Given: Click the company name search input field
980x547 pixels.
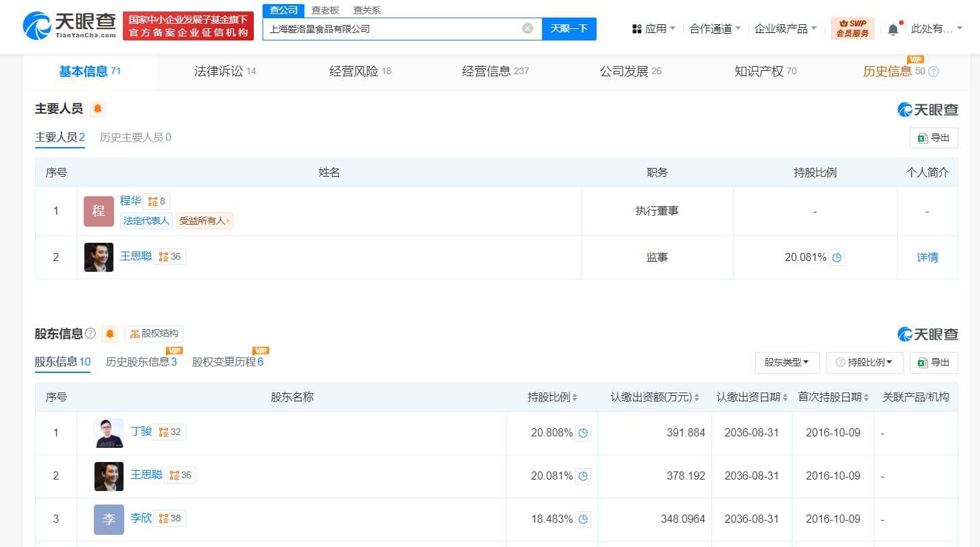Looking at the screenshot, I should [x=391, y=29].
